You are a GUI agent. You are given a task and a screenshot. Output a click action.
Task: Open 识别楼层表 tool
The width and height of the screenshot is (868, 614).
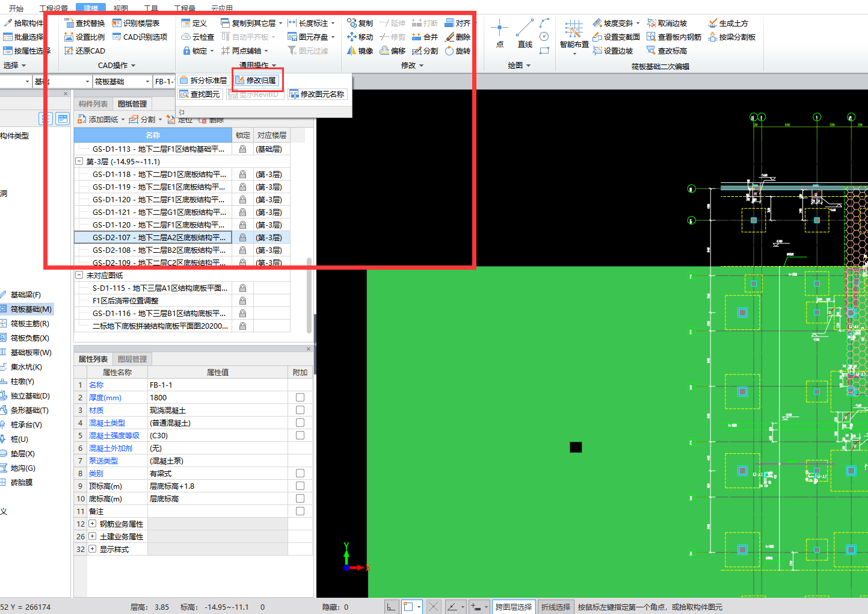136,23
